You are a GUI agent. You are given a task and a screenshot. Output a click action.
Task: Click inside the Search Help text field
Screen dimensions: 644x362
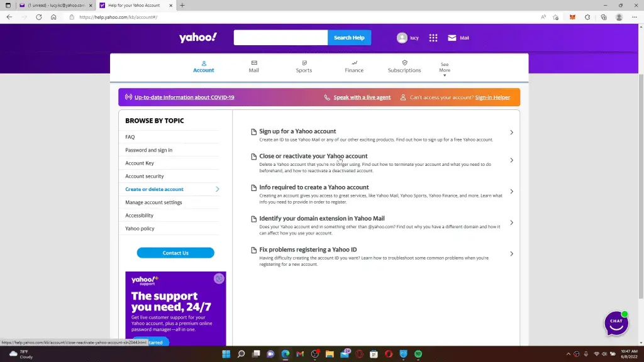(x=281, y=38)
